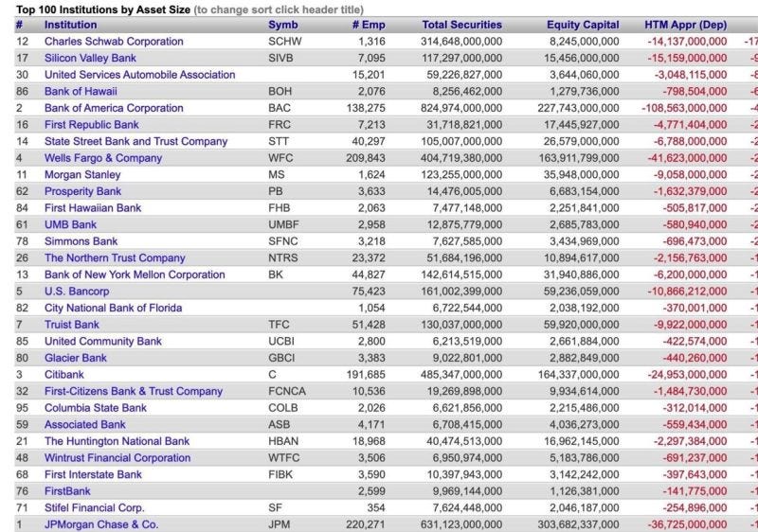758x532 pixels.
Task: Open The Northern Trust Company link
Action: point(115,257)
